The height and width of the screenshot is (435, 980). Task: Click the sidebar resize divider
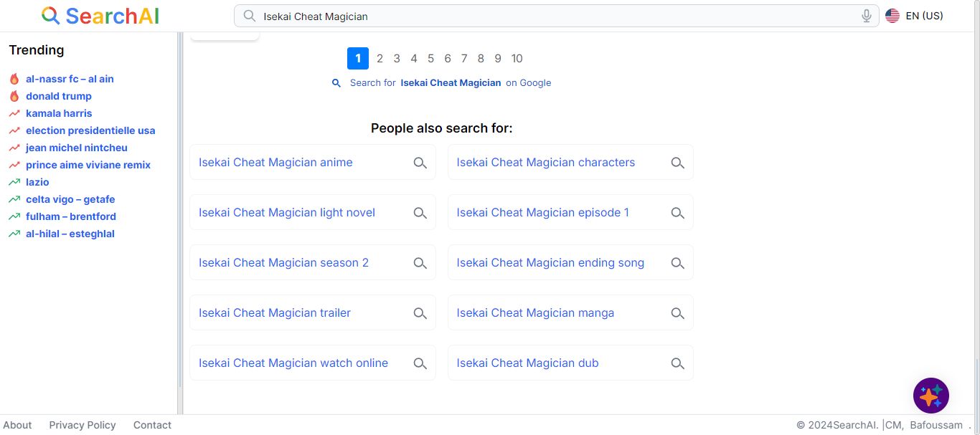pos(180,222)
